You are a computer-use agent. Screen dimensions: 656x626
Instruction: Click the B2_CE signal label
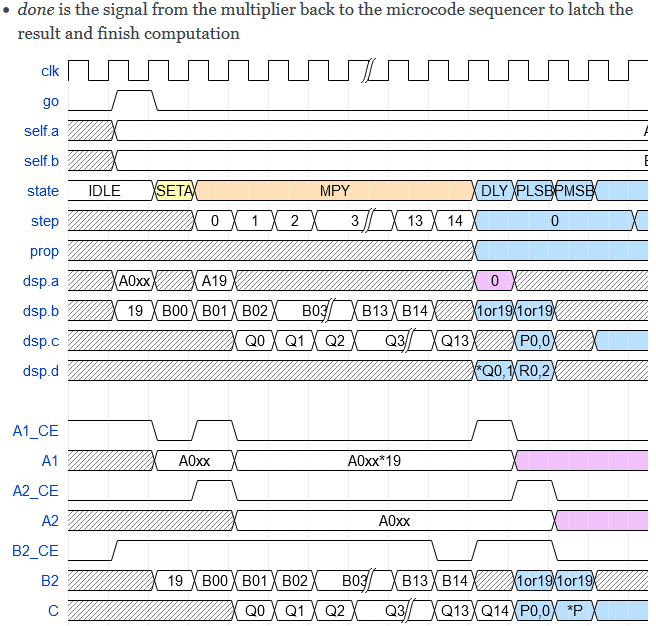pos(36,551)
